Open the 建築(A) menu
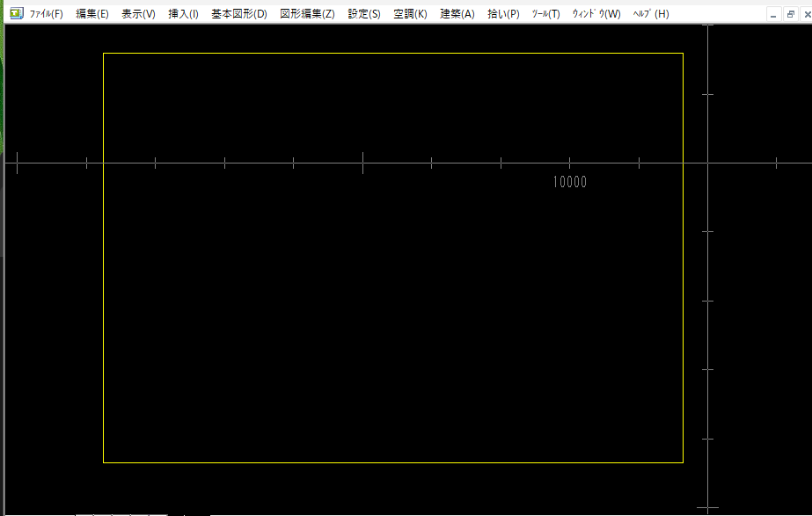 point(457,14)
